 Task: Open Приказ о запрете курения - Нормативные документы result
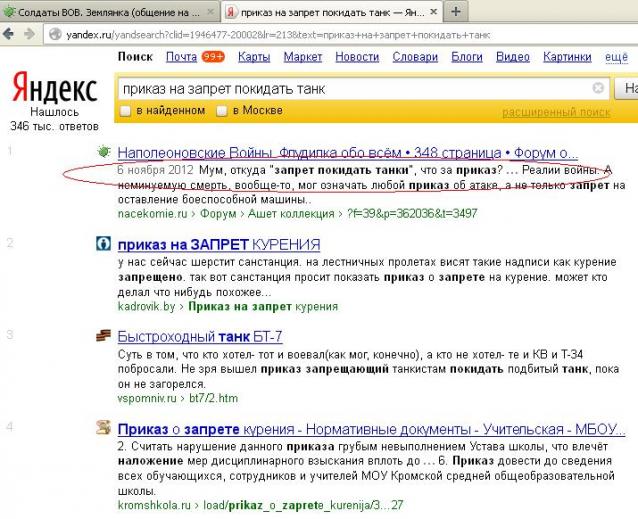point(371,429)
